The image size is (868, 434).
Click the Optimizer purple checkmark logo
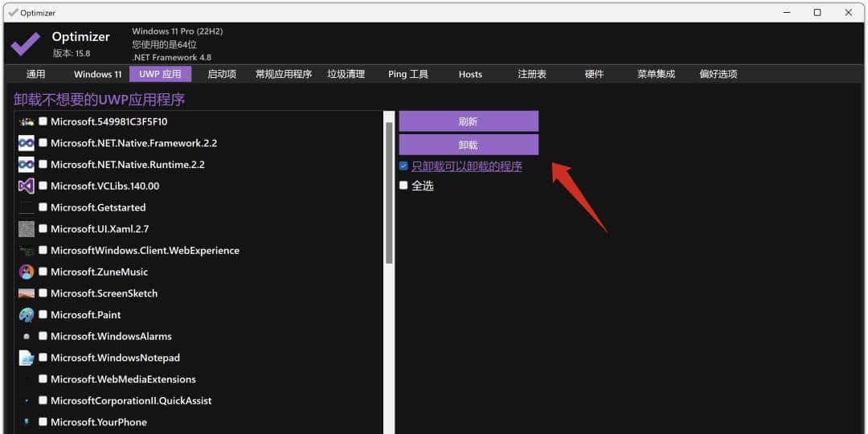pyautogui.click(x=26, y=43)
